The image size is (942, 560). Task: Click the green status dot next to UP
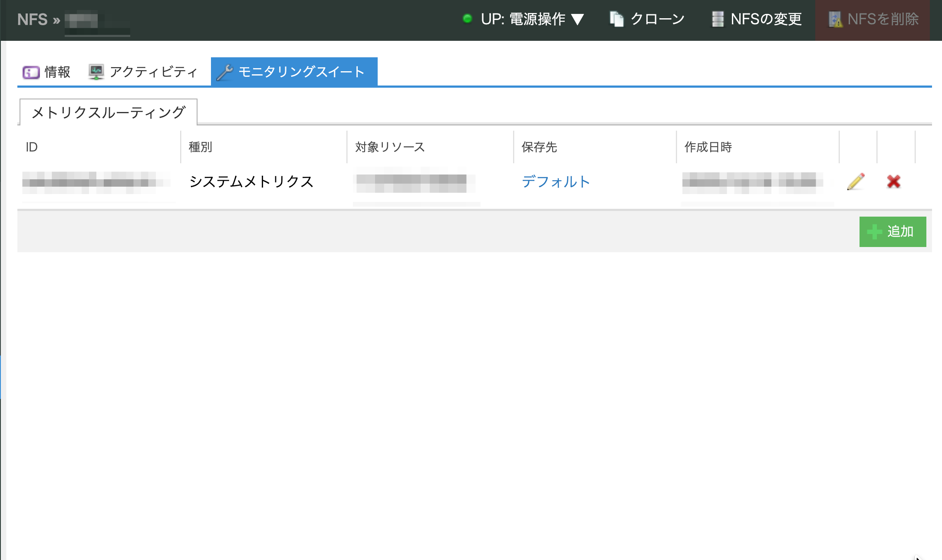(x=468, y=19)
